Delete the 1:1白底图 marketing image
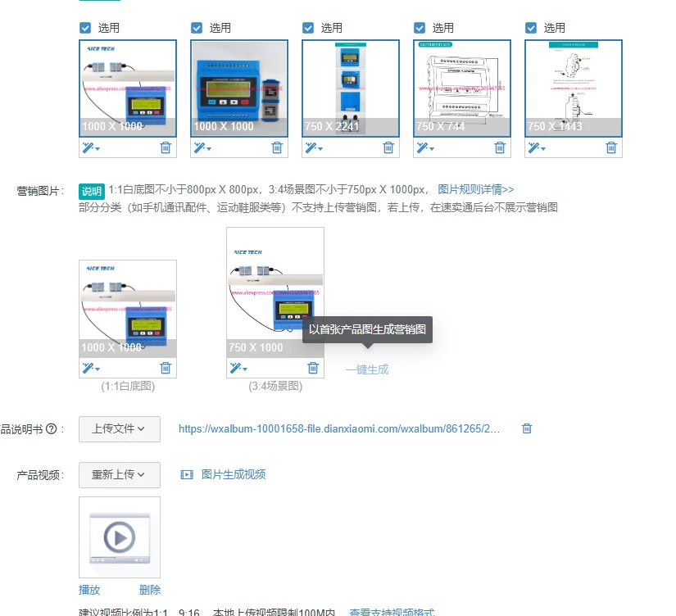Image resolution: width=676 pixels, height=616 pixels. 166,368
